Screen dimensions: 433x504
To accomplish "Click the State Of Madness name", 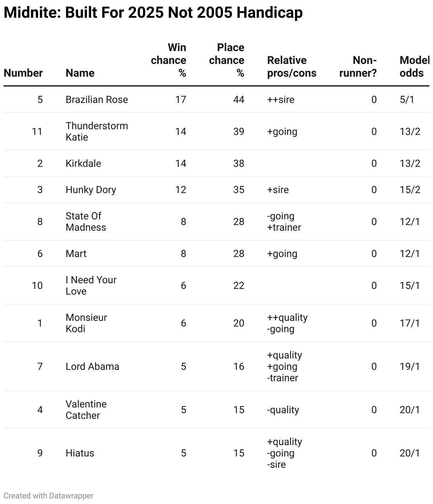I will (86, 222).
